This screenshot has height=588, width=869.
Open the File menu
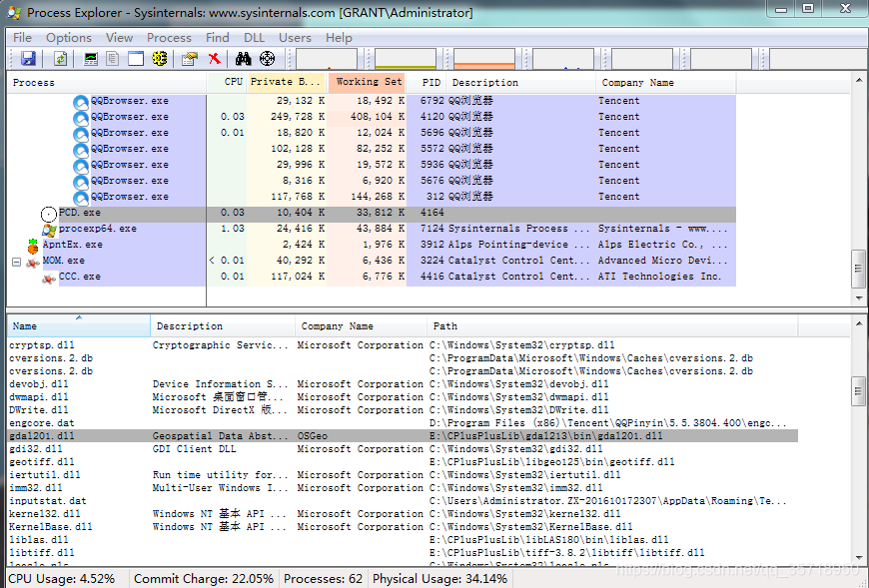click(22, 38)
